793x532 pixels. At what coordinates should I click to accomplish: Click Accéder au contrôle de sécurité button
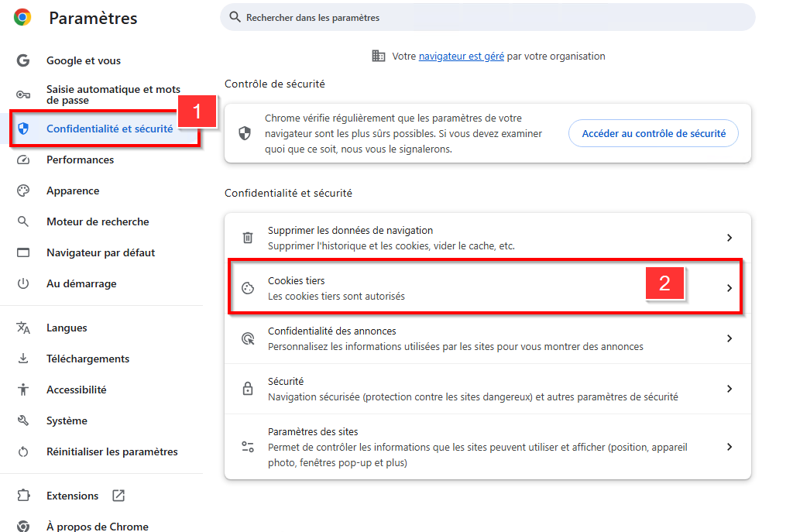click(654, 133)
